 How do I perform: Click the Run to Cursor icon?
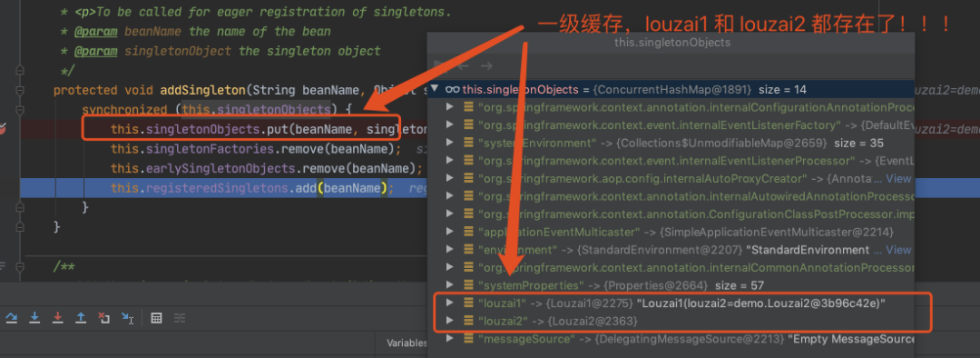pos(128,318)
